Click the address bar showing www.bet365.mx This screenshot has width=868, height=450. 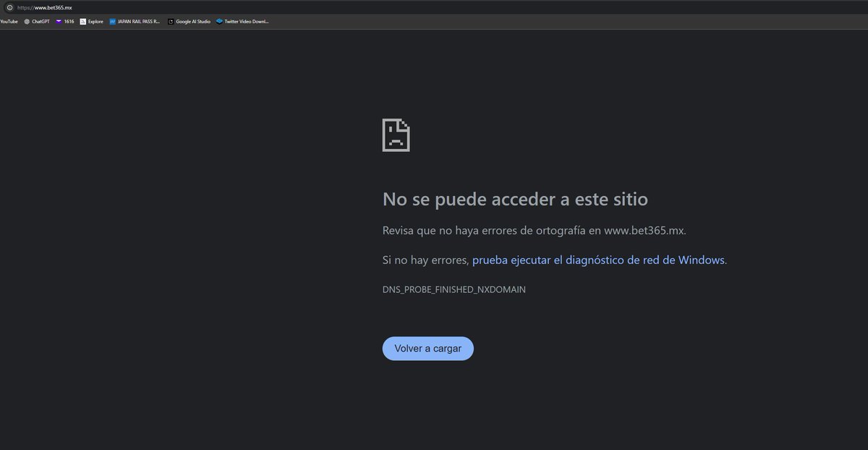tap(434, 7)
